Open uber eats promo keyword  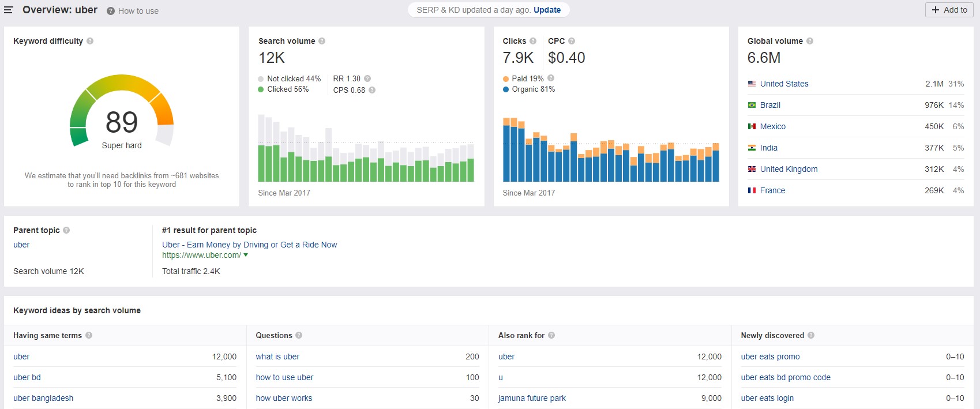[x=770, y=357]
